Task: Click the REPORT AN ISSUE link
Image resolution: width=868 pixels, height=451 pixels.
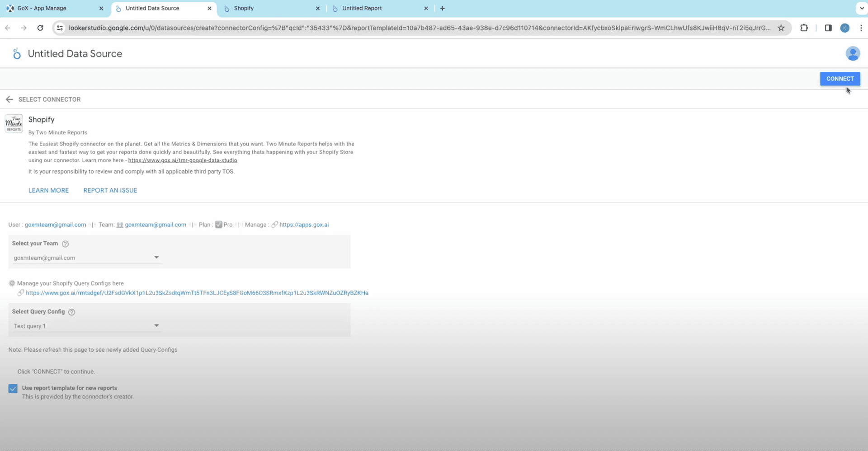Action: [110, 190]
